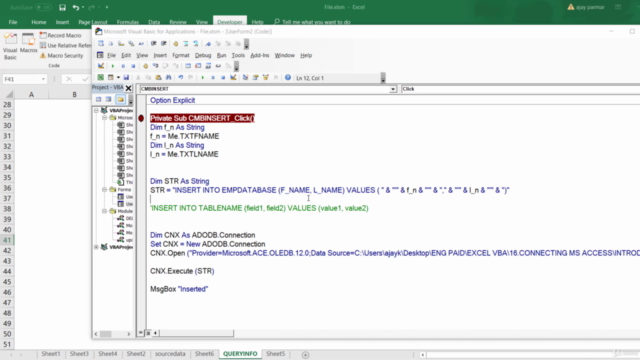Click the Macros button in Excel ribbon

[29, 43]
